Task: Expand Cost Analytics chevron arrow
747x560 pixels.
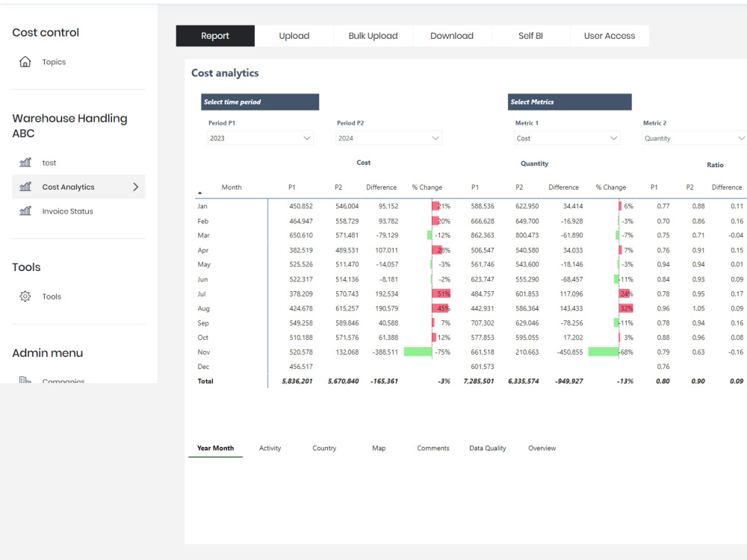Action: tap(136, 187)
